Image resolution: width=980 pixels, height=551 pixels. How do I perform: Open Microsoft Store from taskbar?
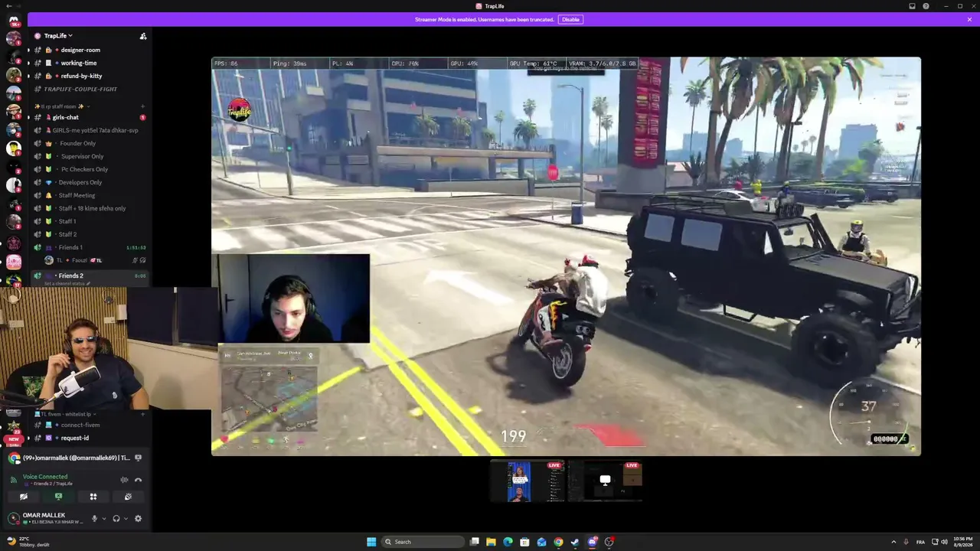pyautogui.click(x=524, y=542)
